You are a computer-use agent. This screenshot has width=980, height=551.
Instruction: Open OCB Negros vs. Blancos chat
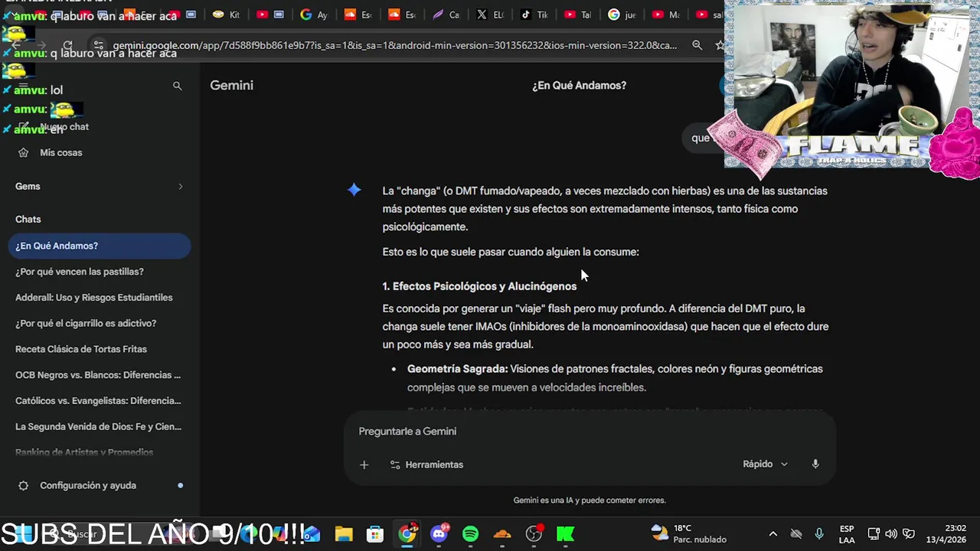[x=99, y=375]
